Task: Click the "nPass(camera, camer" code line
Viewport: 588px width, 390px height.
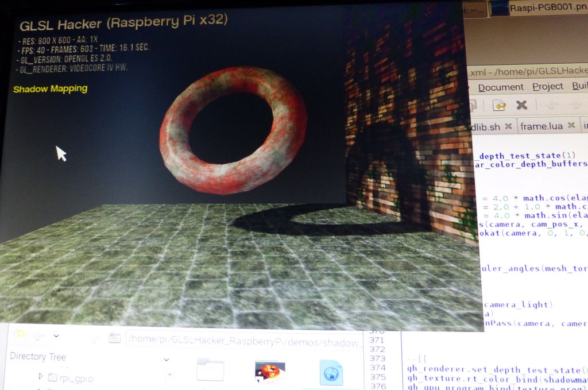Action: pos(536,323)
